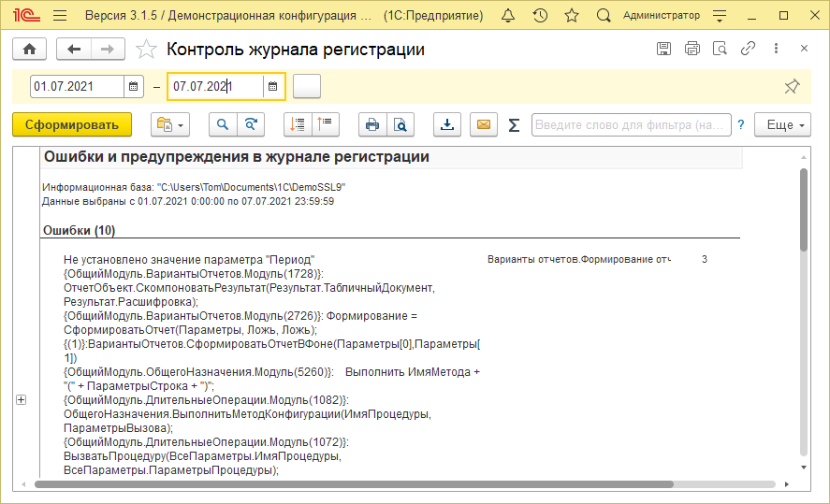Open the main menu hamburger icon
Viewport: 830px width, 504px height.
(x=60, y=16)
